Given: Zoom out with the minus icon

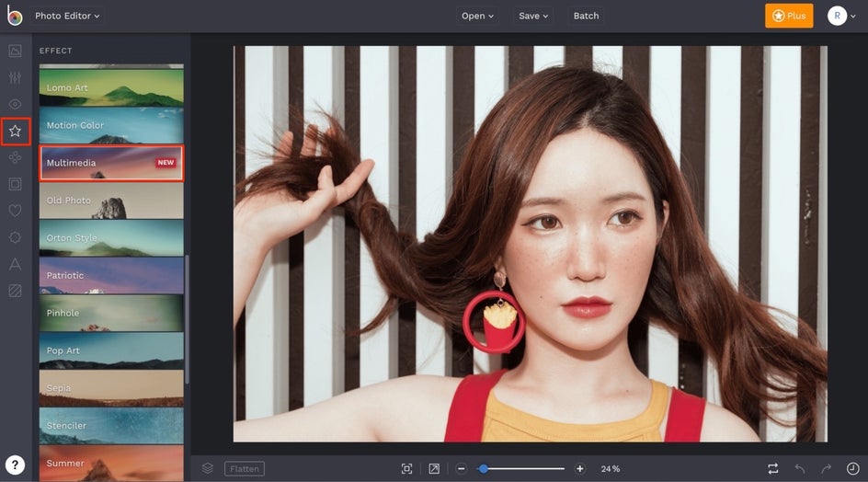Looking at the screenshot, I should pos(462,469).
